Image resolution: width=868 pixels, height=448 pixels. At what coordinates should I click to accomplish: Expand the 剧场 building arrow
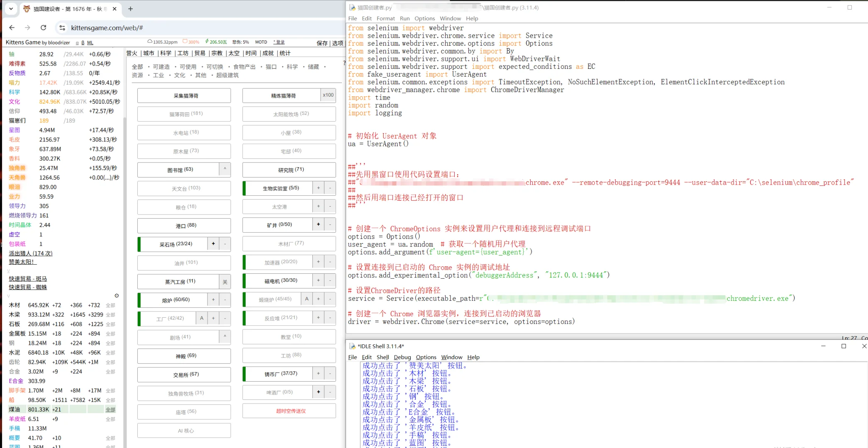225,337
